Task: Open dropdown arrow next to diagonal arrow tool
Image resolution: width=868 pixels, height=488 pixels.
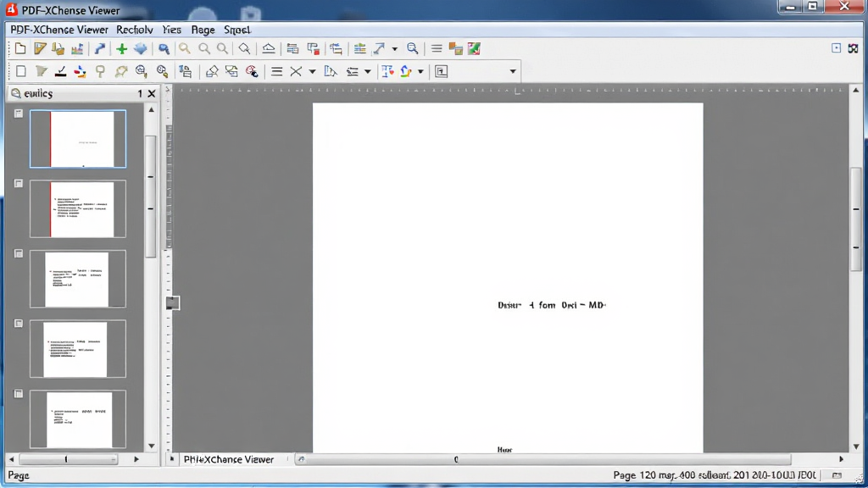Action: tap(395, 49)
